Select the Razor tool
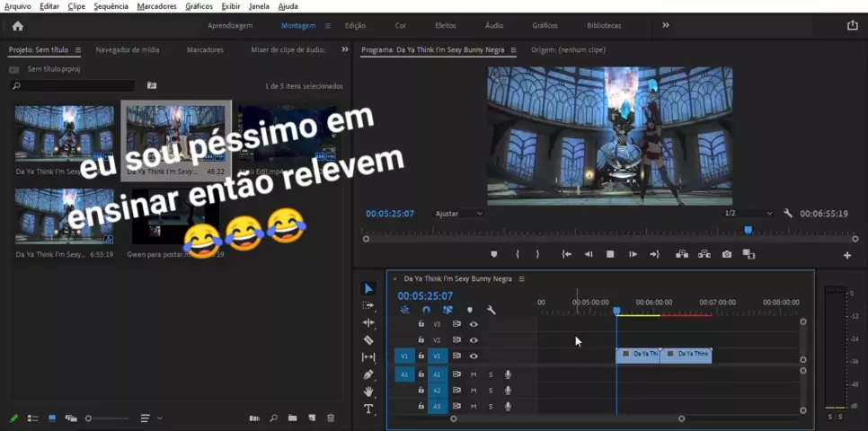Image resolution: width=868 pixels, height=431 pixels. (368, 339)
